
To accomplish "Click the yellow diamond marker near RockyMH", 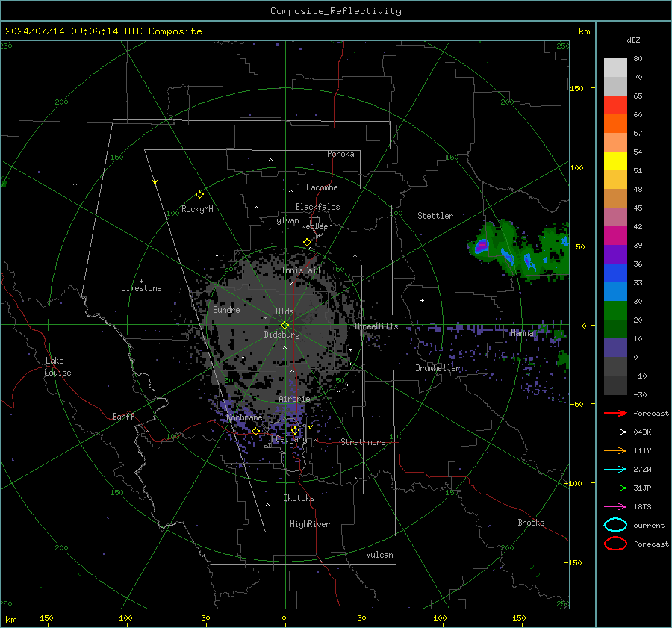I will (199, 195).
